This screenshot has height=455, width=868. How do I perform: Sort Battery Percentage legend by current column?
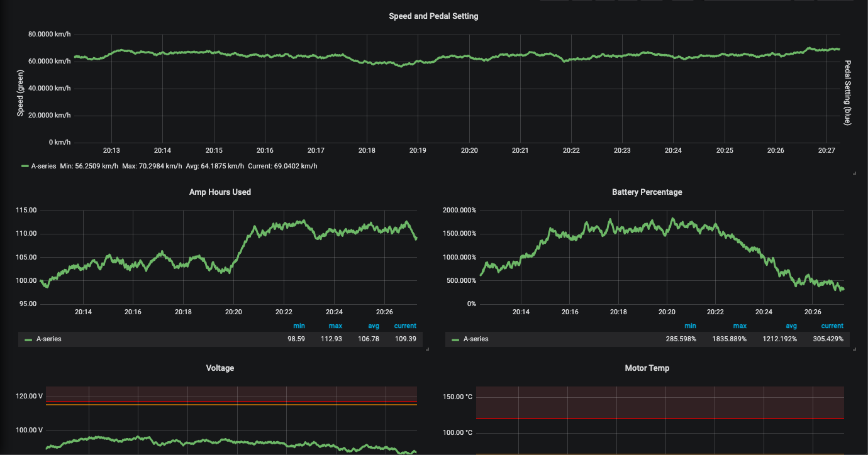tap(832, 326)
